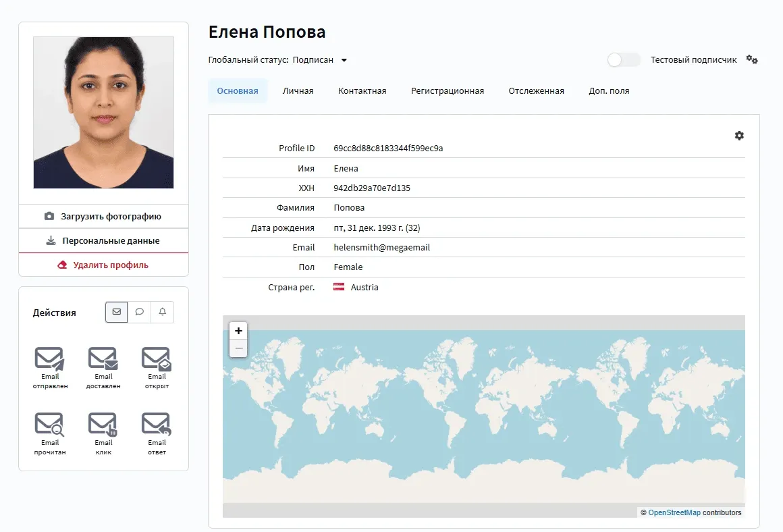Viewport: 783px width, 532px height.
Task: Open the Контактная tab
Action: (x=362, y=91)
